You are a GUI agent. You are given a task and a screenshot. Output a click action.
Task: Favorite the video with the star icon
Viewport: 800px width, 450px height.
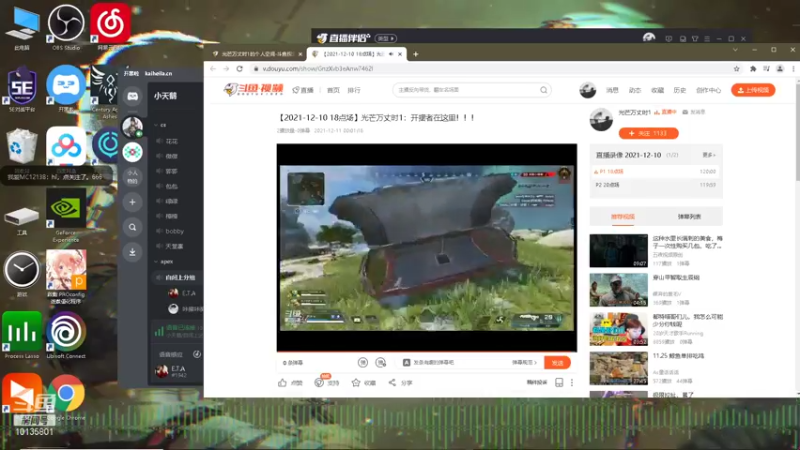356,382
